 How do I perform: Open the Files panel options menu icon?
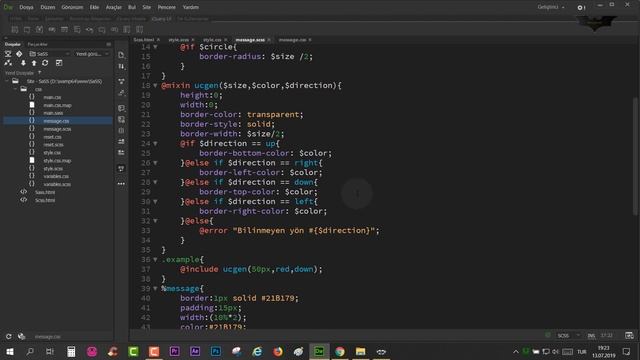pos(109,44)
